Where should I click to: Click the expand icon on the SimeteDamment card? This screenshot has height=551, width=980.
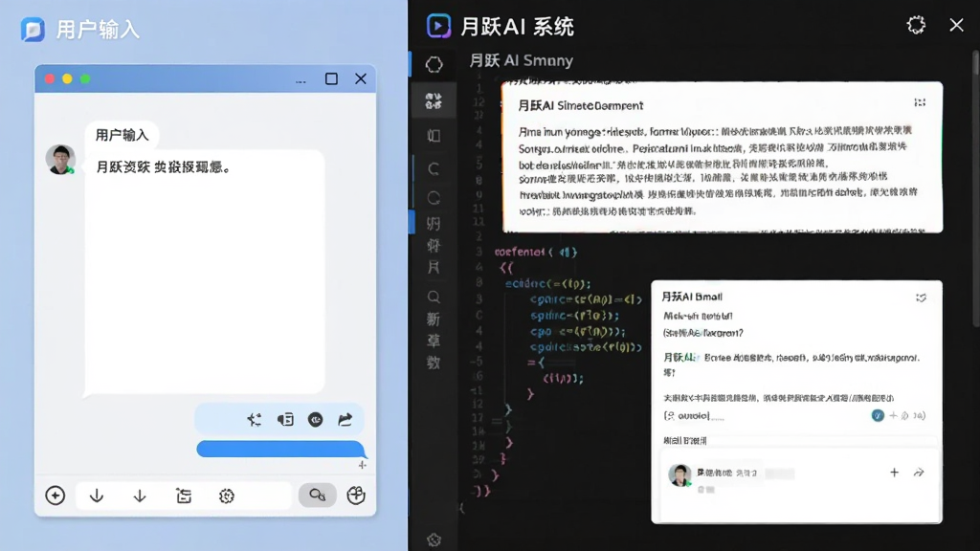coord(920,102)
